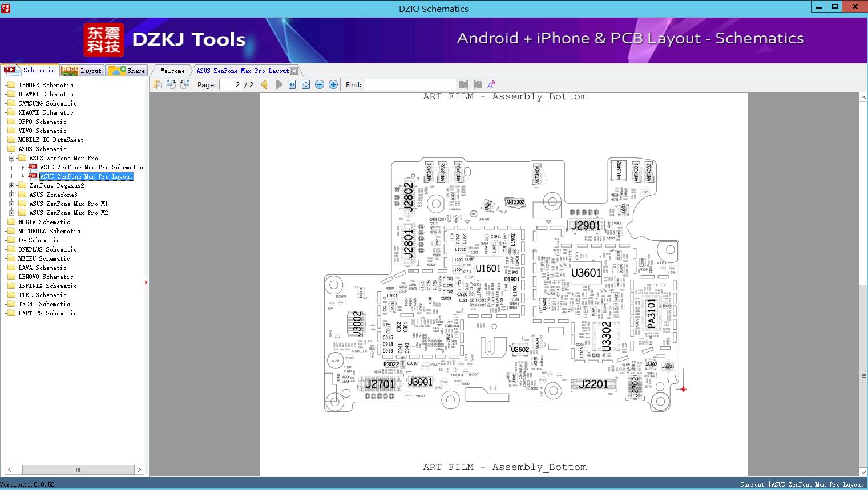This screenshot has height=490, width=868.
Task: Zoom out with the minus icon
Action: coord(320,84)
